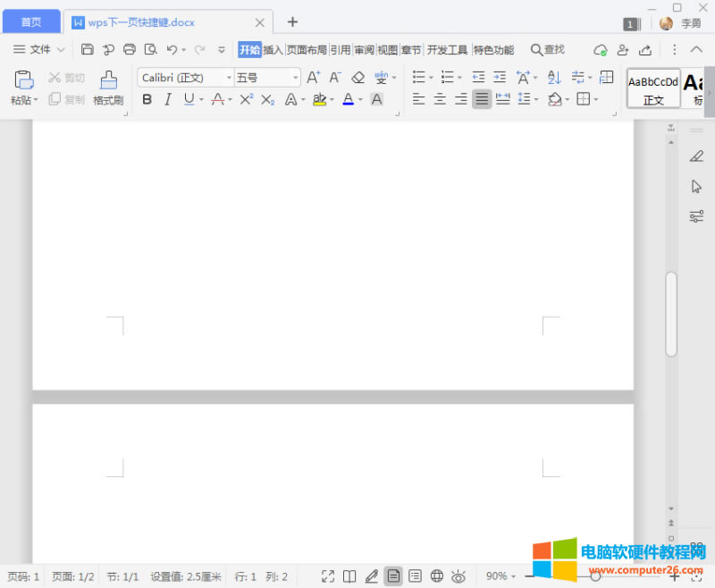The image size is (715, 588).
Task: Click the zoom slider handle
Action: tap(595, 576)
